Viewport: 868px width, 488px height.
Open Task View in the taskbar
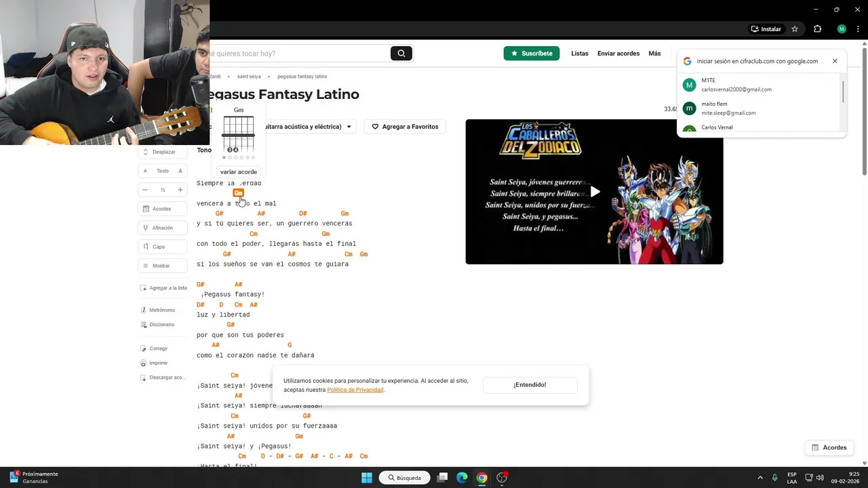[x=442, y=478]
